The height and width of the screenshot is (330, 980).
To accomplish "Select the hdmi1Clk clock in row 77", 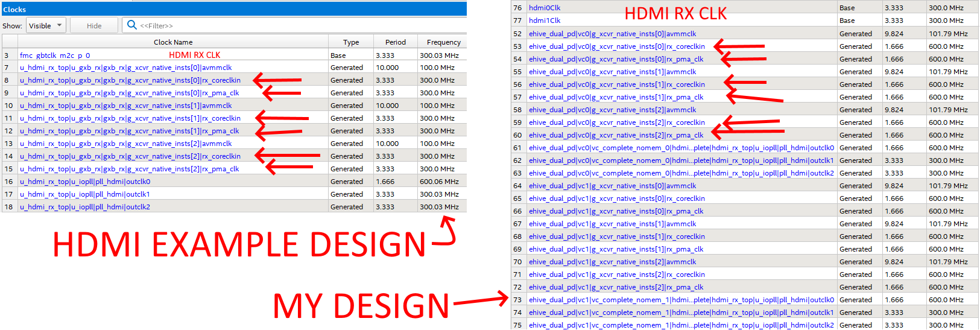I will click(x=545, y=21).
